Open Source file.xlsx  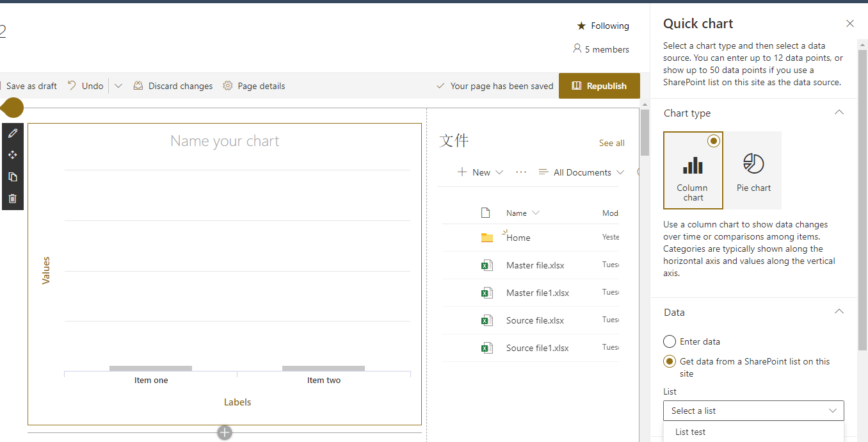click(535, 320)
